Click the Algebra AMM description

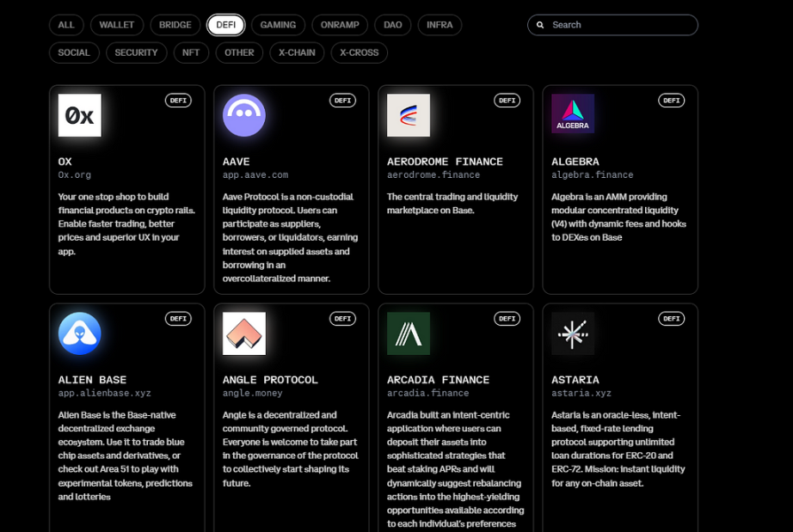coord(618,217)
